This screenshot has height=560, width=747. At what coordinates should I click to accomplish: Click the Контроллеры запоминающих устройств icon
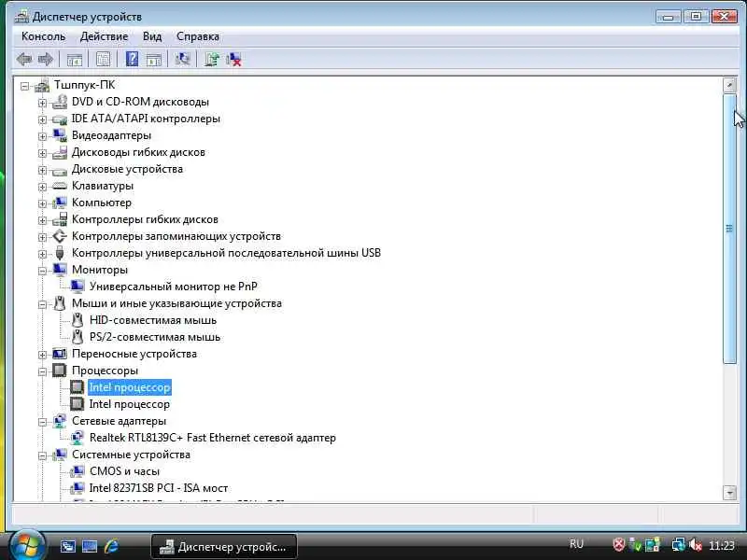pyautogui.click(x=60, y=236)
